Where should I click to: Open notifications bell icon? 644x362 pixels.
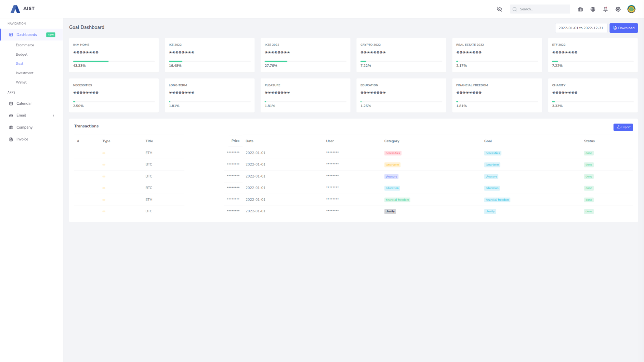click(605, 9)
